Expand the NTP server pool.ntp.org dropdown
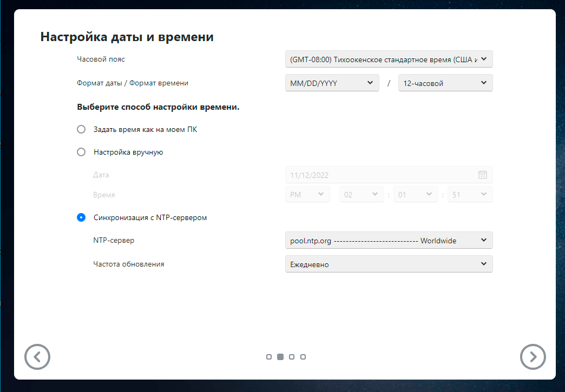Image resolution: width=565 pixels, height=392 pixels. (389, 241)
